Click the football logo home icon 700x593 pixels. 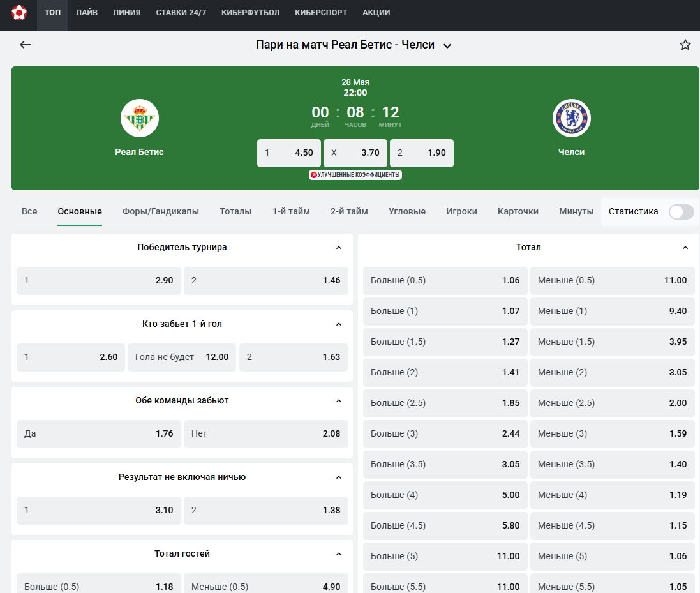19,13
